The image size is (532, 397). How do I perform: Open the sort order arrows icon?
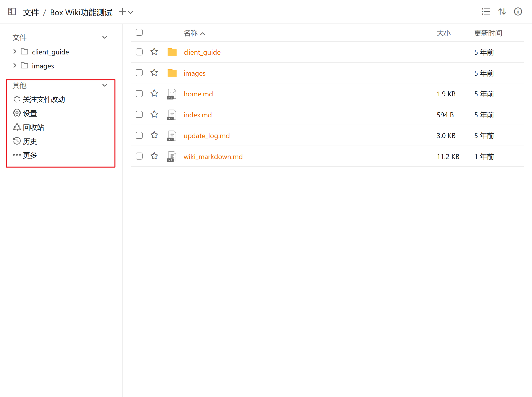[502, 12]
